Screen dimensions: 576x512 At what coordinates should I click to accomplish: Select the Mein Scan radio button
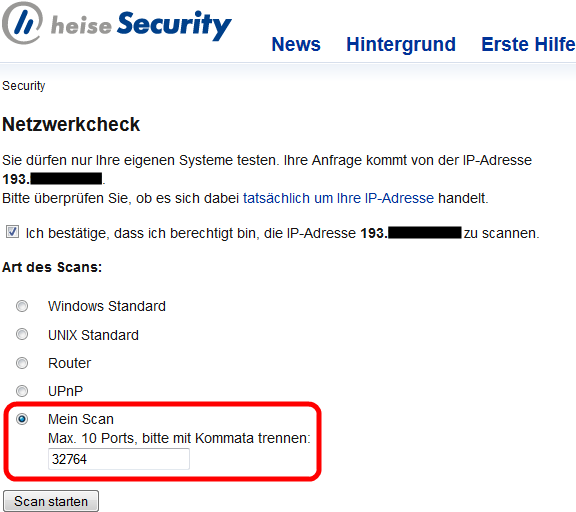click(x=22, y=419)
